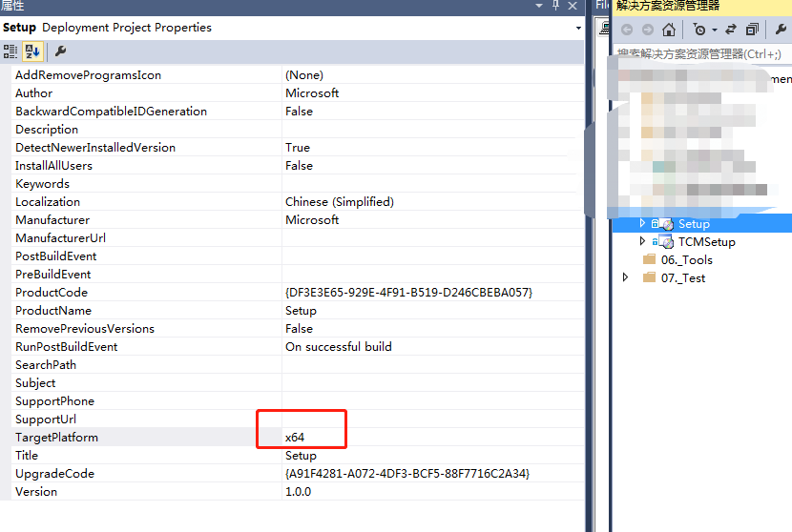Viewport: 792px width, 532px height.
Task: Sync with Active Document in Solution Explorer
Action: [731, 30]
